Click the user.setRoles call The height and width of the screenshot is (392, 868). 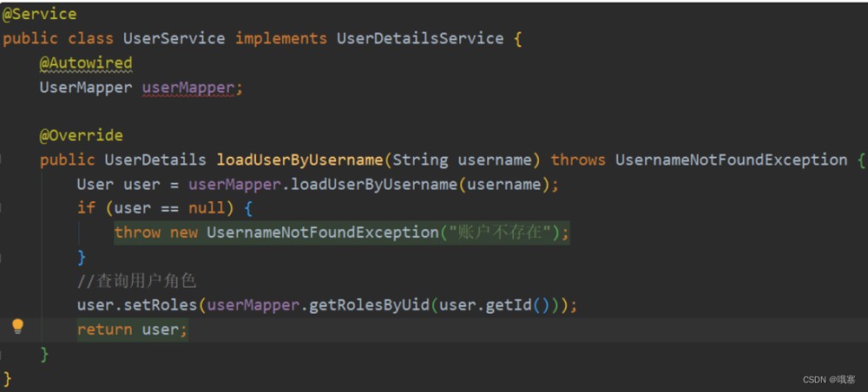pyautogui.click(x=137, y=305)
